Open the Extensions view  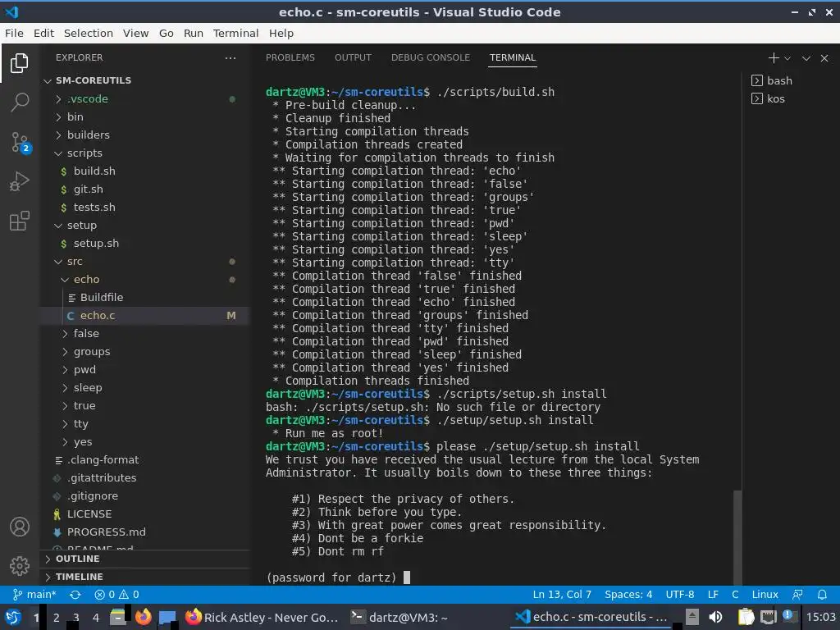click(20, 221)
